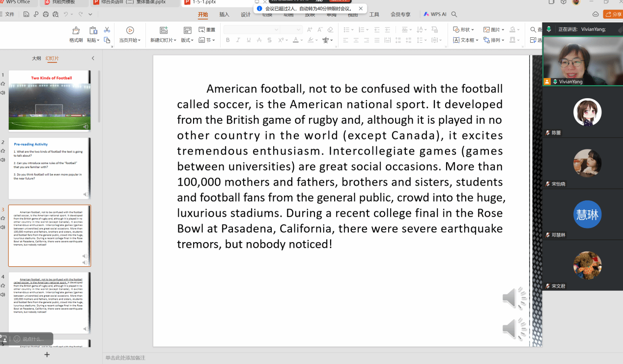Toggle Bold formatting

click(x=227, y=40)
